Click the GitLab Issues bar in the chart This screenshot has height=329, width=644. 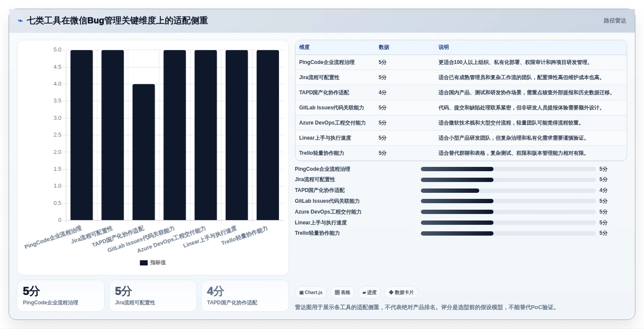[x=175, y=135]
